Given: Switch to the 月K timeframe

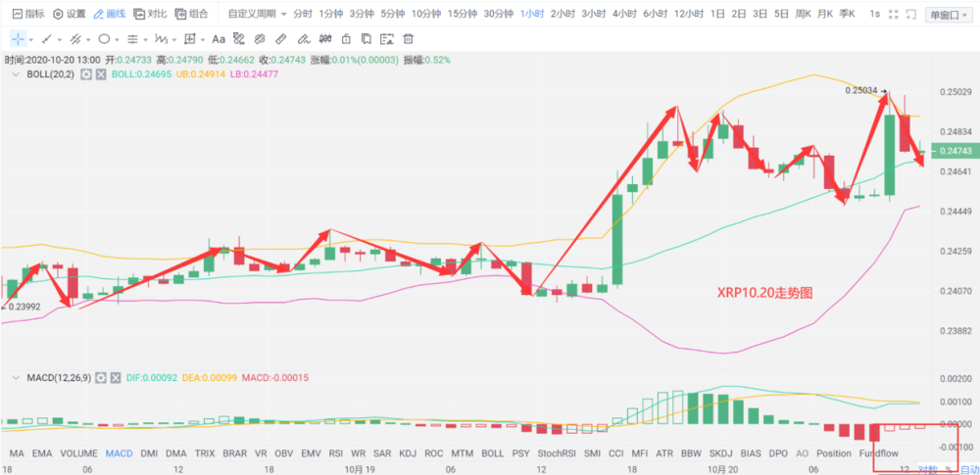Looking at the screenshot, I should (x=825, y=14).
